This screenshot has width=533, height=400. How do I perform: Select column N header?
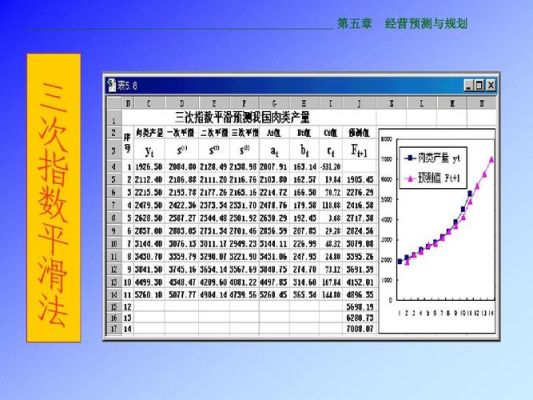482,103
